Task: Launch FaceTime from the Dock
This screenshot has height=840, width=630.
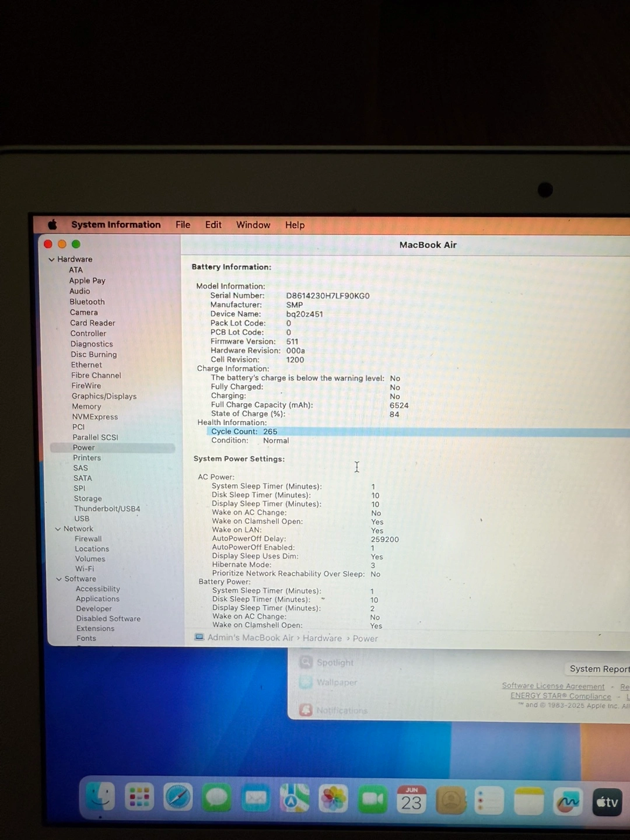Action: click(373, 800)
